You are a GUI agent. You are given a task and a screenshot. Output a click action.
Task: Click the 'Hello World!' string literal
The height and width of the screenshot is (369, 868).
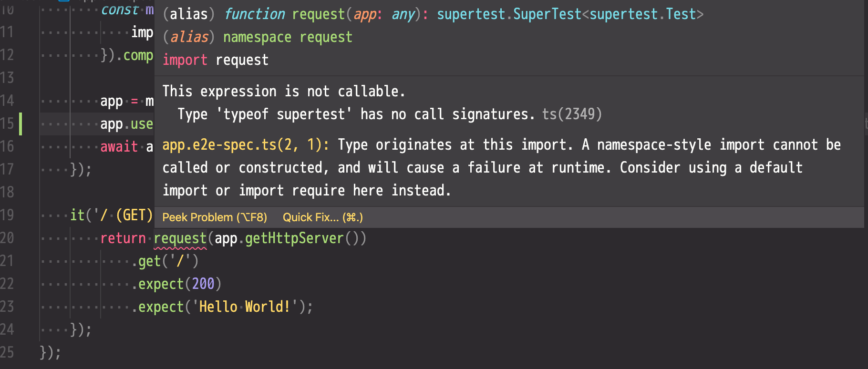tap(243, 307)
